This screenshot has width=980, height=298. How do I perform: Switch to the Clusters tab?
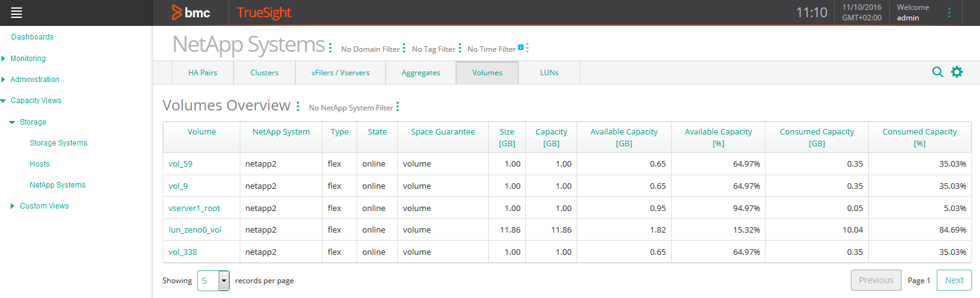[264, 73]
